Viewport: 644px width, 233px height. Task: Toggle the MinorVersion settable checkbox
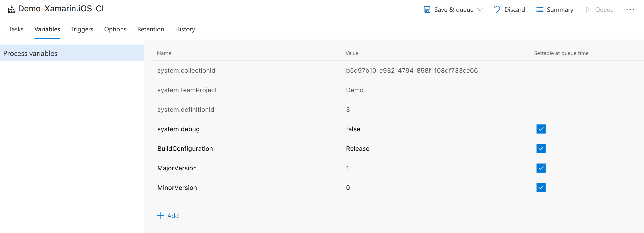(x=541, y=187)
